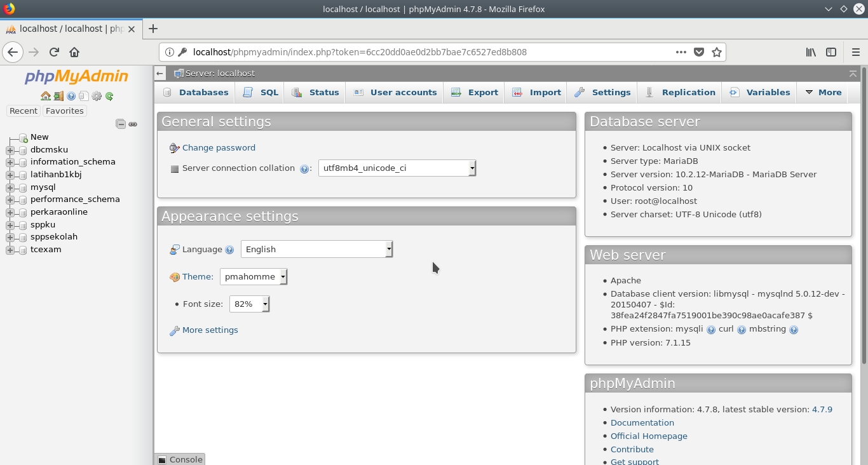Click latest stable version 4.7.9 link
The height and width of the screenshot is (465, 868).
click(x=822, y=409)
